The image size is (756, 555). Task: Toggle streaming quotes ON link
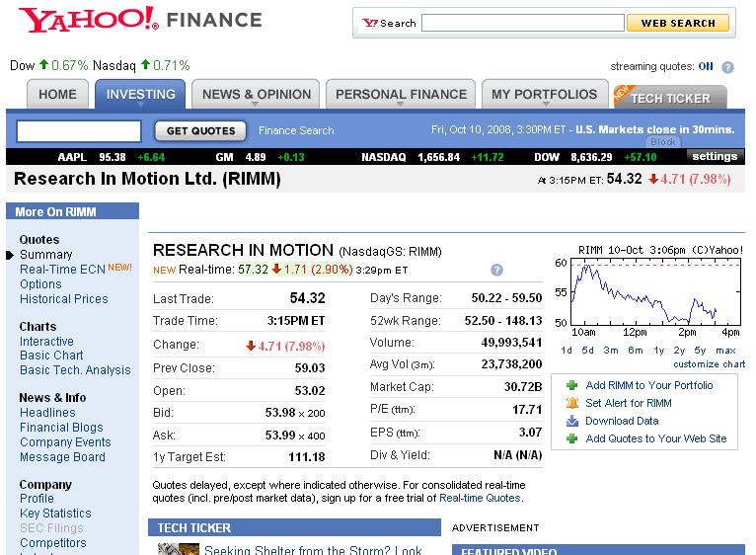[706, 66]
